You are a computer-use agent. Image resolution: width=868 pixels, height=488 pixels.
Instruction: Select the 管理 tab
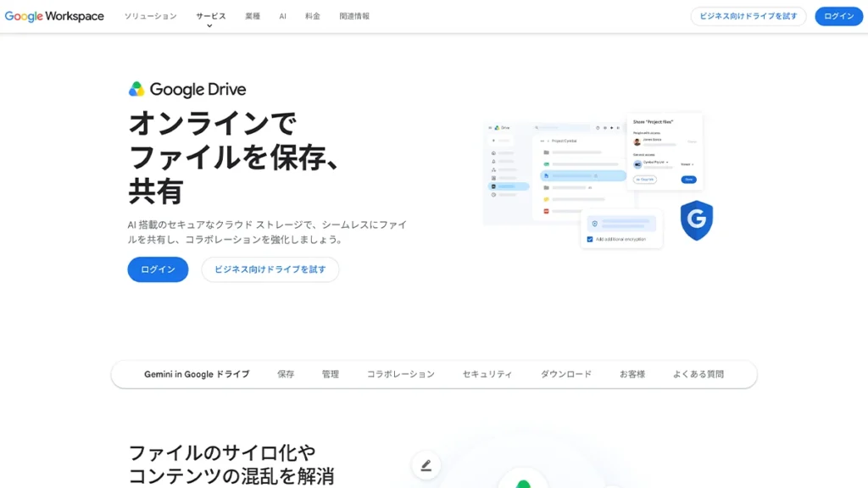click(x=331, y=374)
